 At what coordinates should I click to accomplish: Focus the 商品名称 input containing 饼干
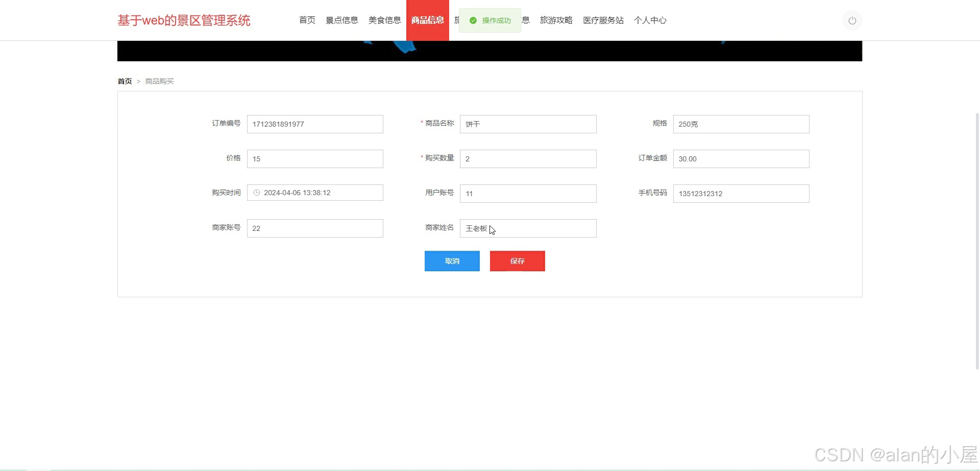point(528,124)
